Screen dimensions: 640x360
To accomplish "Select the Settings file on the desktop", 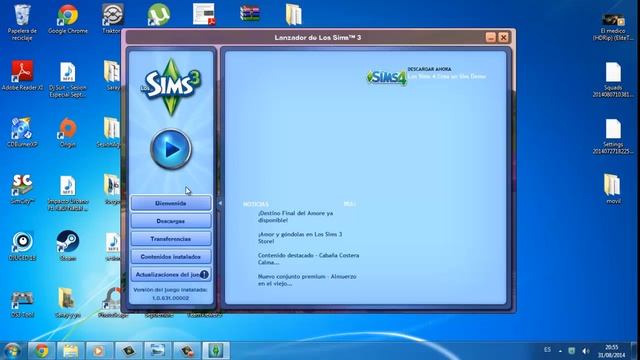I will pyautogui.click(x=613, y=136).
